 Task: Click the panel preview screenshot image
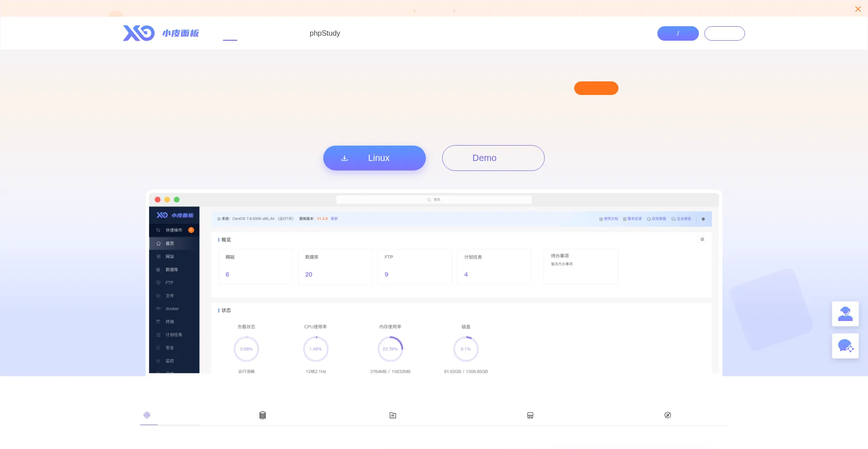click(434, 283)
